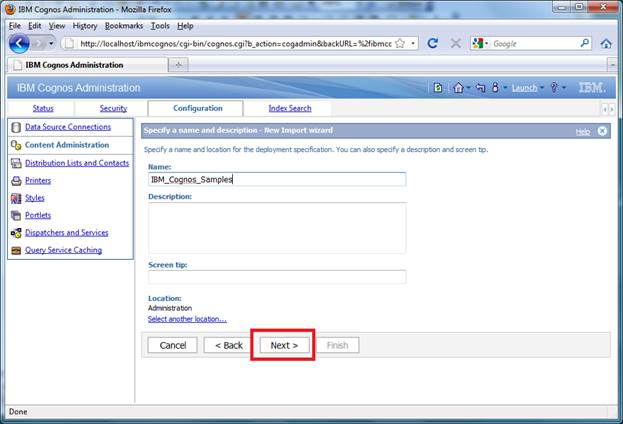Open the Bookmarks menu
623x424 pixels.
[124, 26]
